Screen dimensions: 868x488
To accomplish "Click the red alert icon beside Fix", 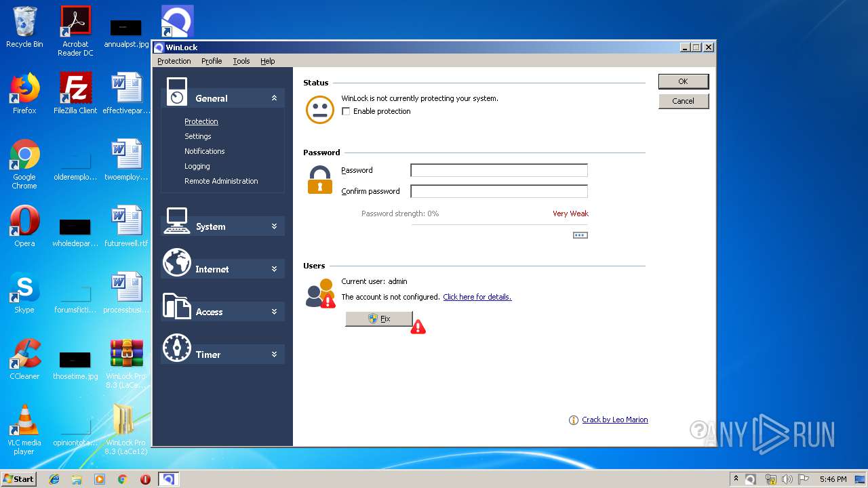I will [418, 327].
